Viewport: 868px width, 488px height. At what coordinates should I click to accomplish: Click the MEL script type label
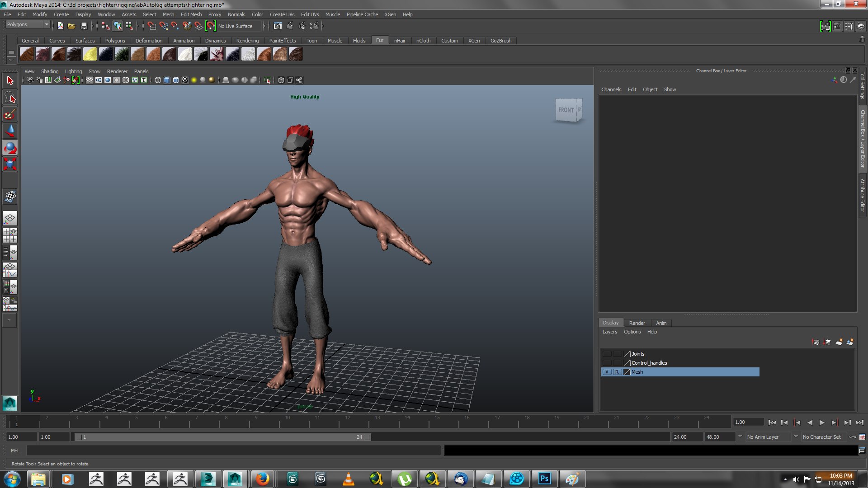(x=15, y=450)
